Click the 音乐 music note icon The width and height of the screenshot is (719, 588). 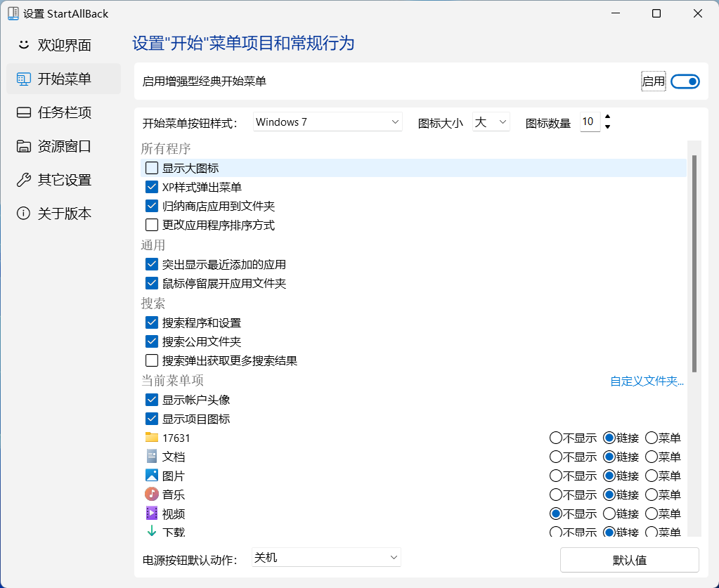(151, 494)
